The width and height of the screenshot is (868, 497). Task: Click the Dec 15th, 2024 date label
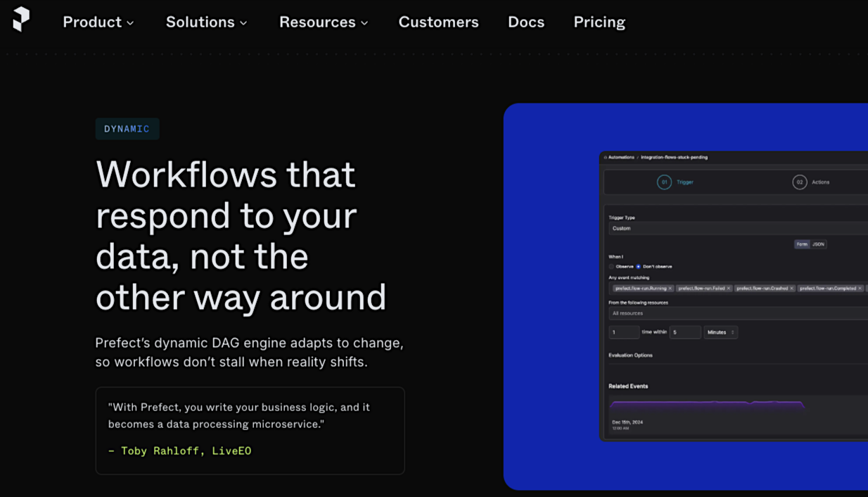627,422
